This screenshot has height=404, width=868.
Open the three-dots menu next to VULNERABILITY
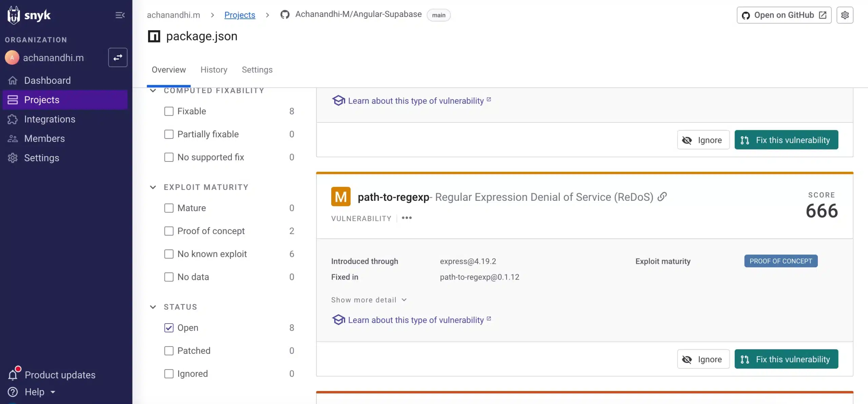[407, 218]
